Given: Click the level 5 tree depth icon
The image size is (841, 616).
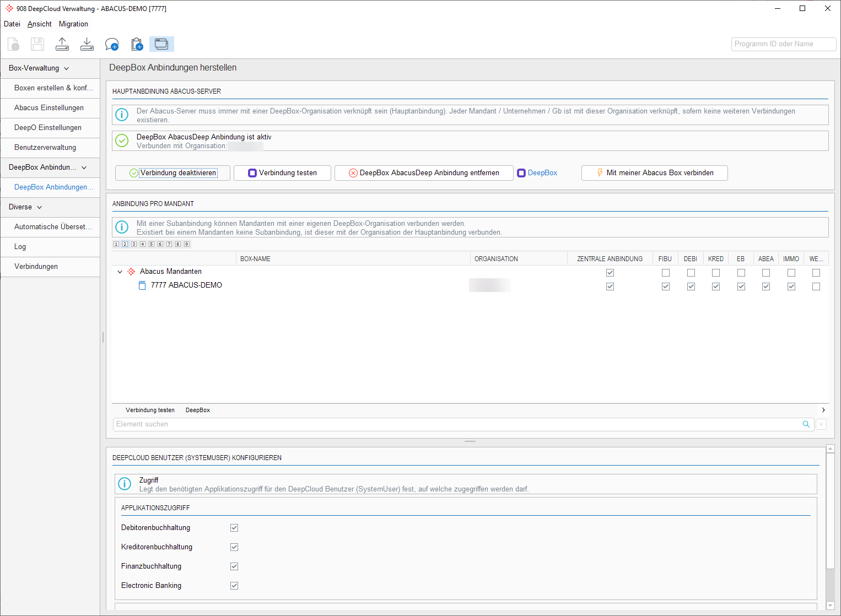Looking at the screenshot, I should tap(152, 244).
